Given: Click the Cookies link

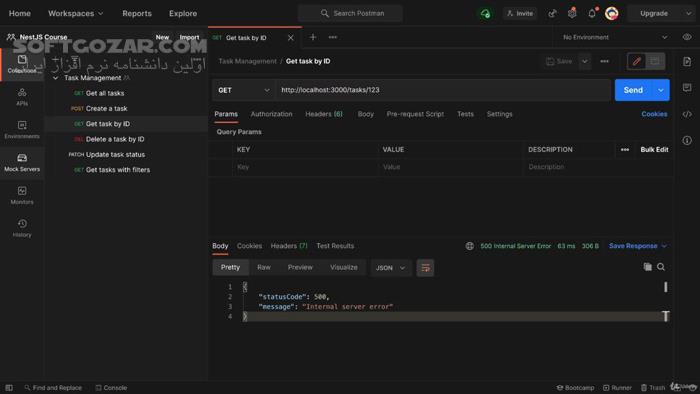Looking at the screenshot, I should [654, 114].
